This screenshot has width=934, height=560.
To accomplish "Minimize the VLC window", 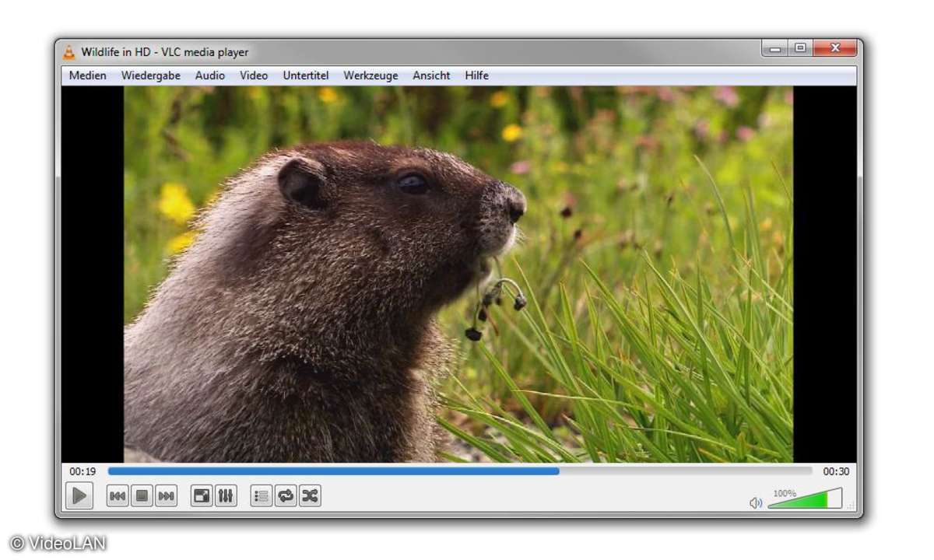I will pyautogui.click(x=774, y=48).
